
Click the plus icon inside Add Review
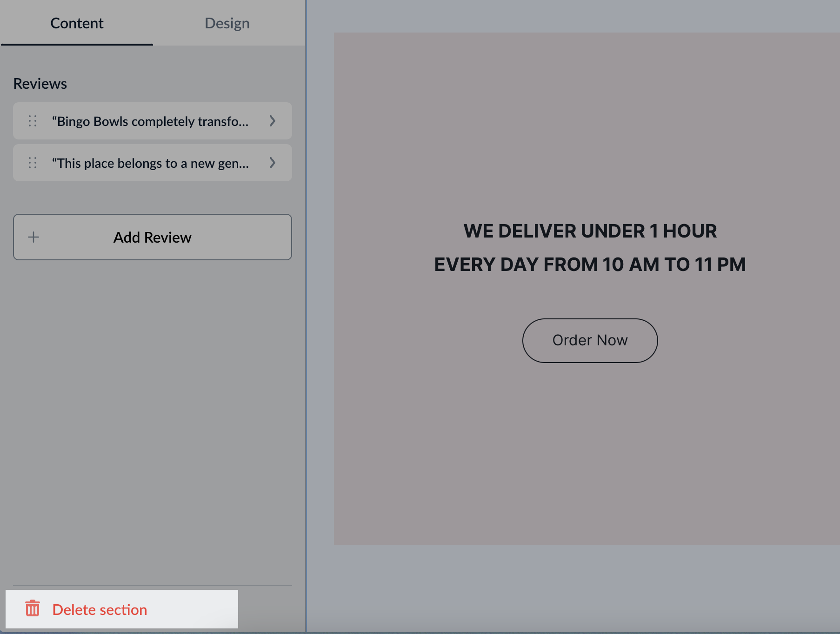33,237
